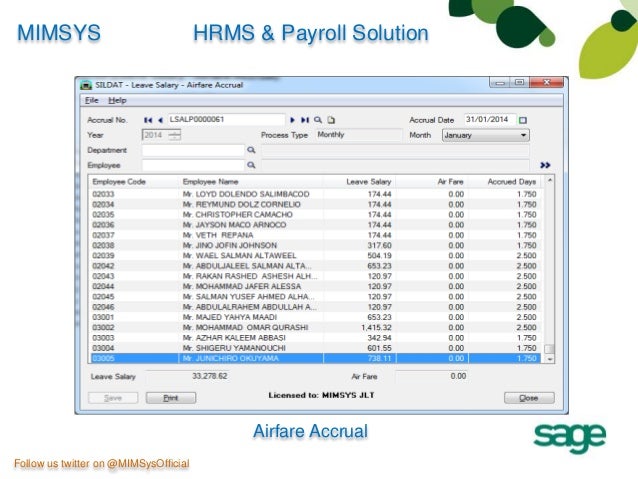638x479 pixels.
Task: Click Employee Name column header
Action: pos(251,182)
